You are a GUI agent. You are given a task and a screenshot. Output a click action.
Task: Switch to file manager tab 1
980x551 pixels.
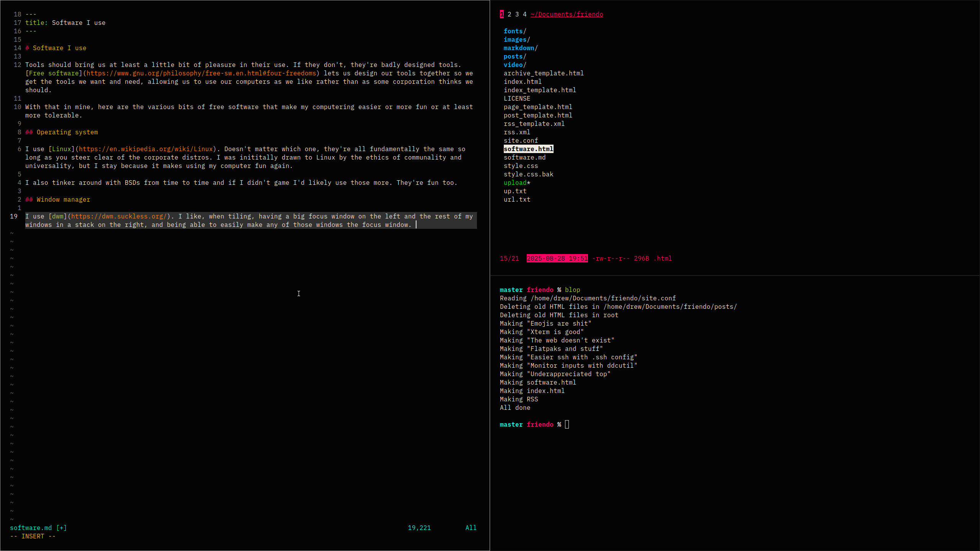click(x=501, y=14)
